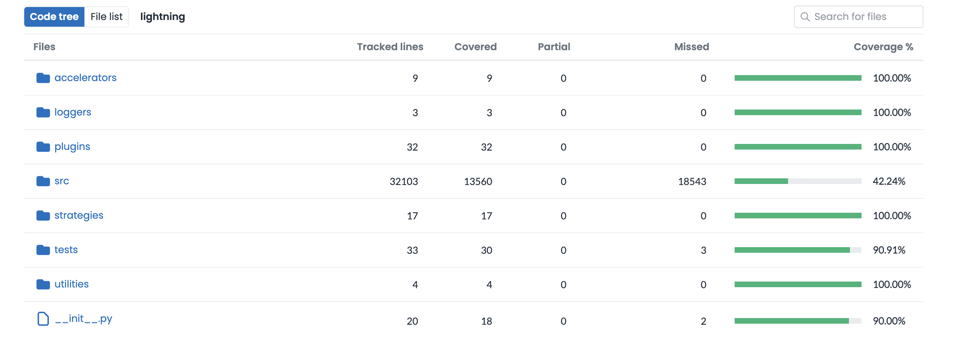Click the utilities folder icon

[43, 284]
